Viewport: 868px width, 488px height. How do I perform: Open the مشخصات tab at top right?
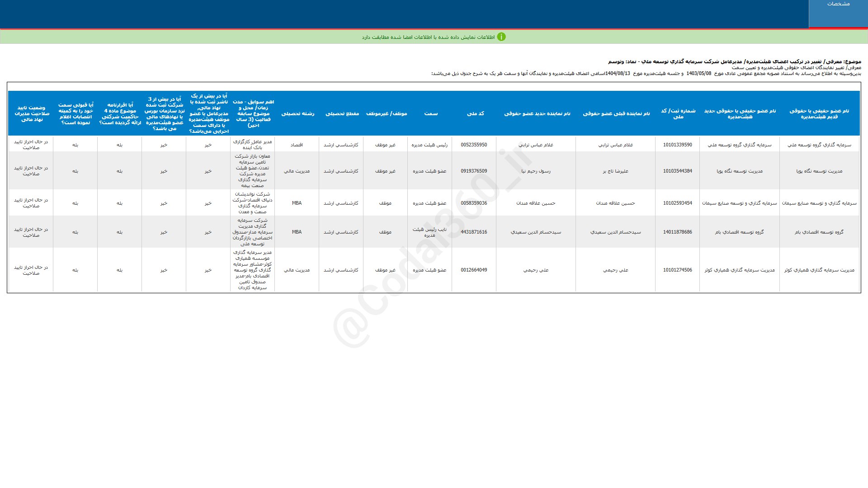click(838, 5)
